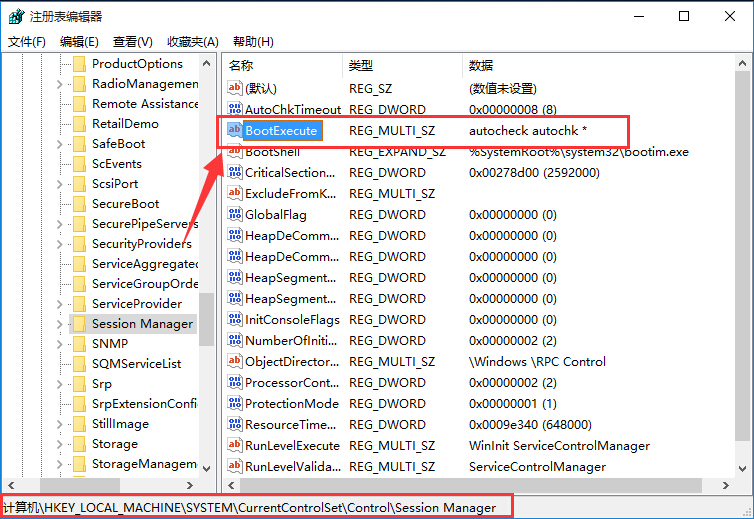754x519 pixels.
Task: Open the 收藏夹(A) menu
Action: [192, 41]
